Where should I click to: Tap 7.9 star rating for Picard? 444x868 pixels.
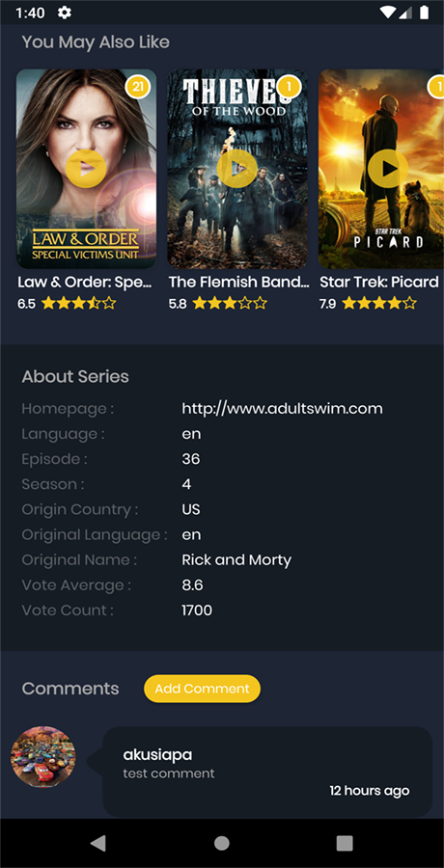pos(379,304)
